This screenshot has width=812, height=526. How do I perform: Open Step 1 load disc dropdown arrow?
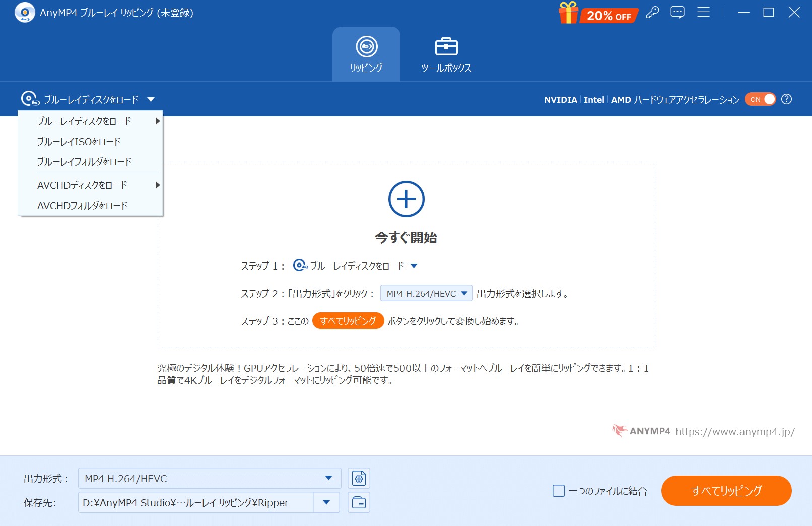[x=414, y=266]
